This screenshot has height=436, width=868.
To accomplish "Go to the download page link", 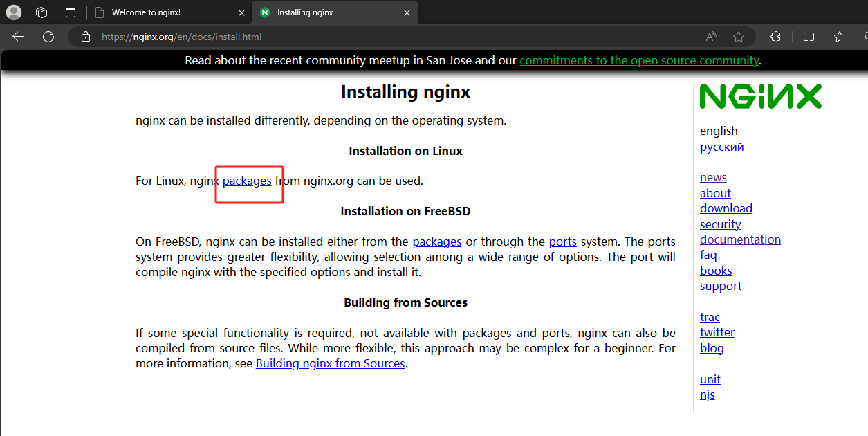I will (726, 208).
